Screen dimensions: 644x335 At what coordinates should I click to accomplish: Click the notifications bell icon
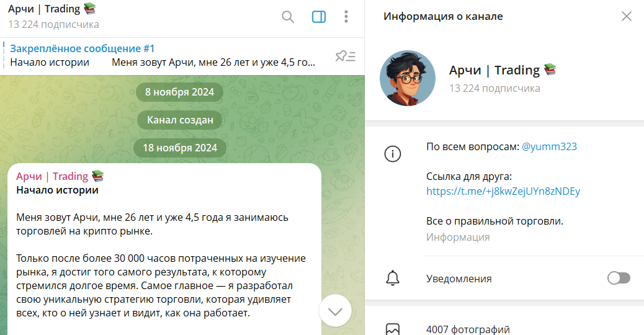[x=393, y=279]
